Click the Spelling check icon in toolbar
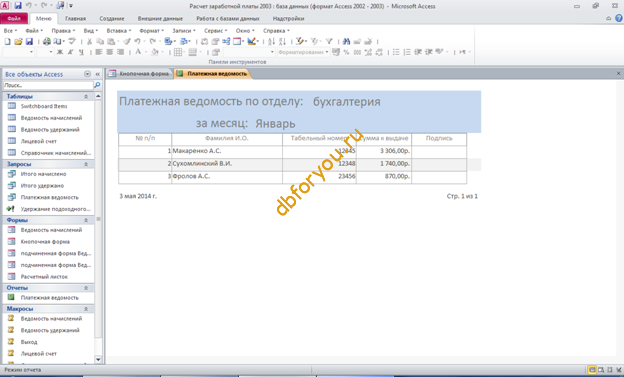 72,41
